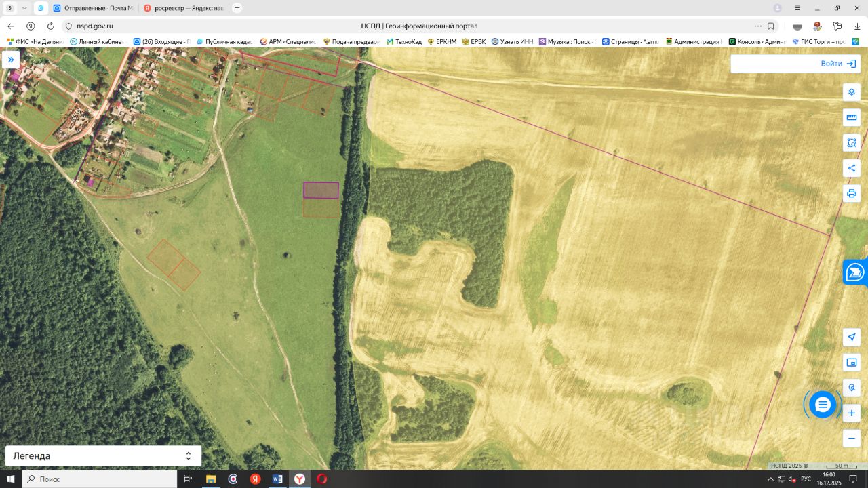Print the map

click(852, 194)
